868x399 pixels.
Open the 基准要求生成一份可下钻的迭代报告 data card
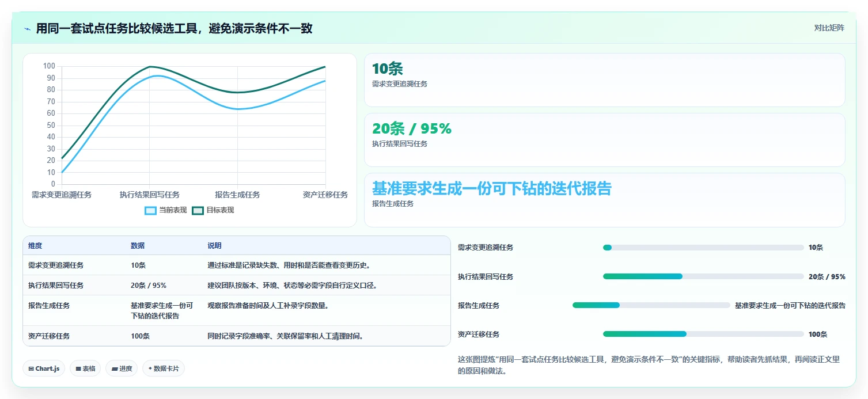pyautogui.click(x=605, y=200)
